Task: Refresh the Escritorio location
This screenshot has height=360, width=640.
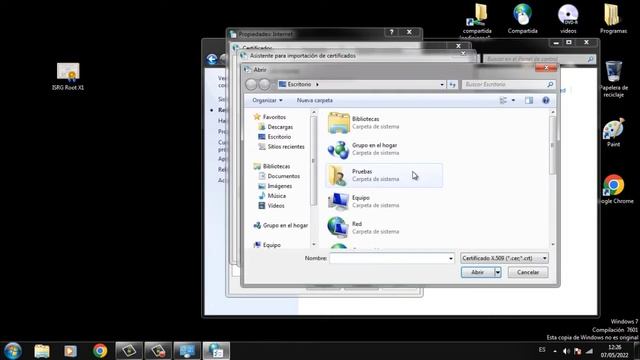Action: point(452,84)
